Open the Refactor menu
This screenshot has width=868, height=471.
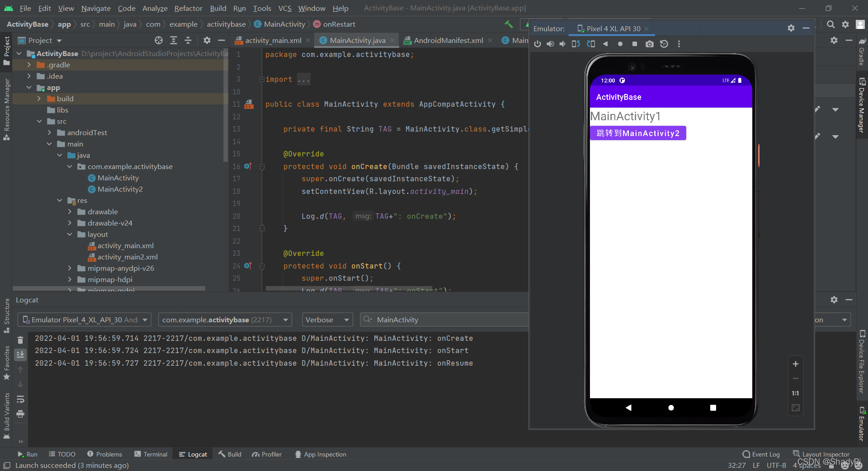point(188,8)
